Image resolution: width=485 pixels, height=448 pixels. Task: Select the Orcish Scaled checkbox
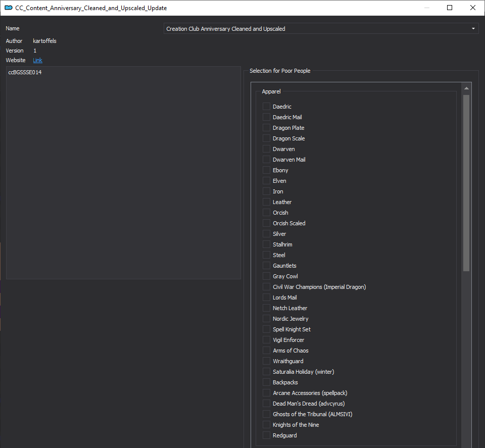point(266,223)
